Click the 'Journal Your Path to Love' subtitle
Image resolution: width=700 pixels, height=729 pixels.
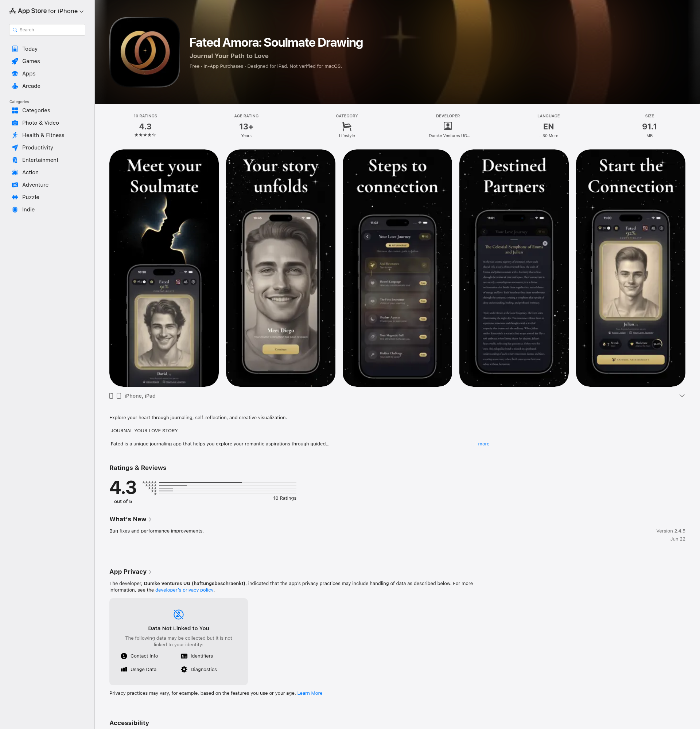click(x=229, y=56)
